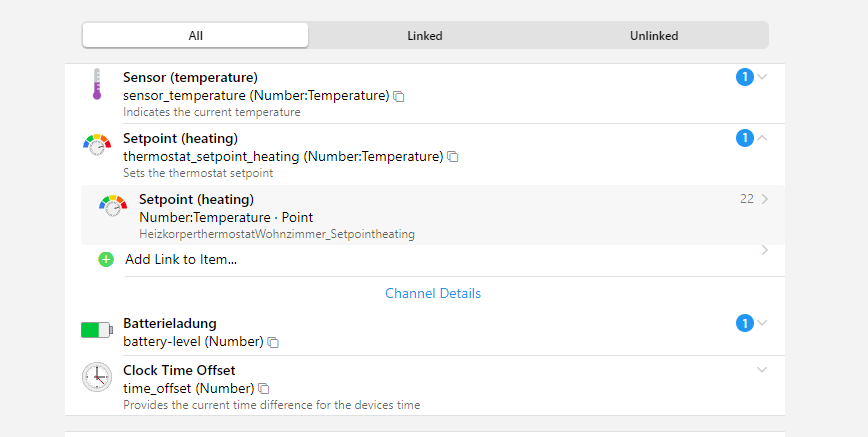Copy sensor_temperature channel ID

(x=399, y=96)
